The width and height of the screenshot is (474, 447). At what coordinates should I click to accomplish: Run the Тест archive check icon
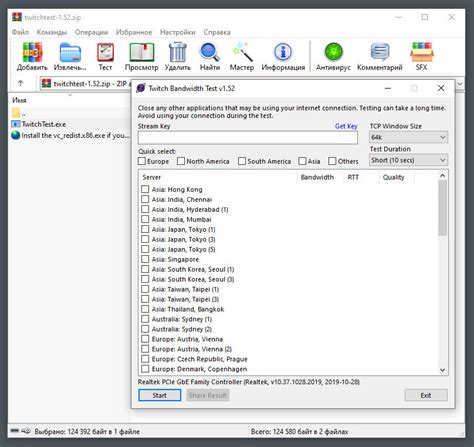105,52
